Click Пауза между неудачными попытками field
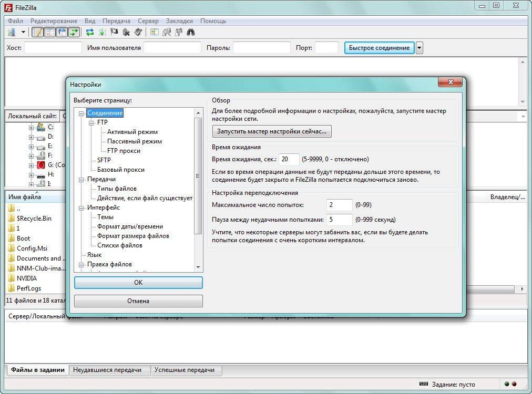532x394 pixels. pos(339,220)
